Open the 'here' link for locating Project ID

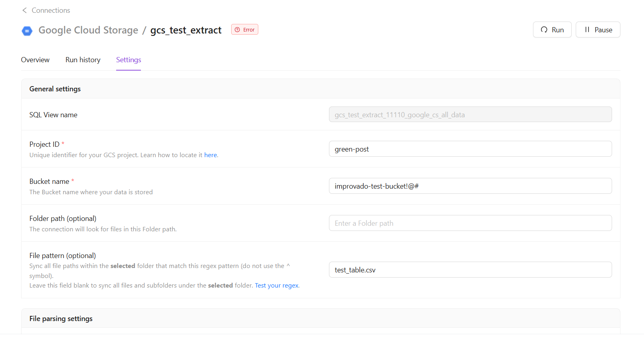coord(210,155)
